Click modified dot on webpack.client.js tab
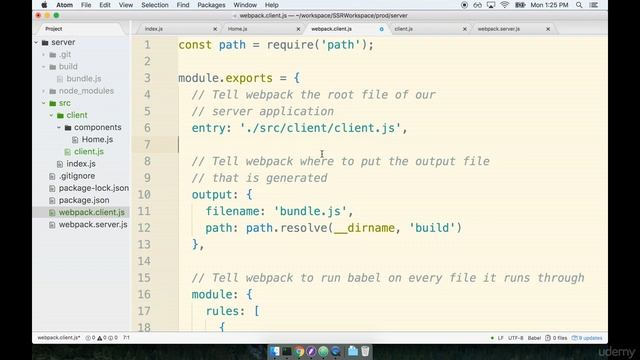The width and height of the screenshot is (640, 360). 382,29
